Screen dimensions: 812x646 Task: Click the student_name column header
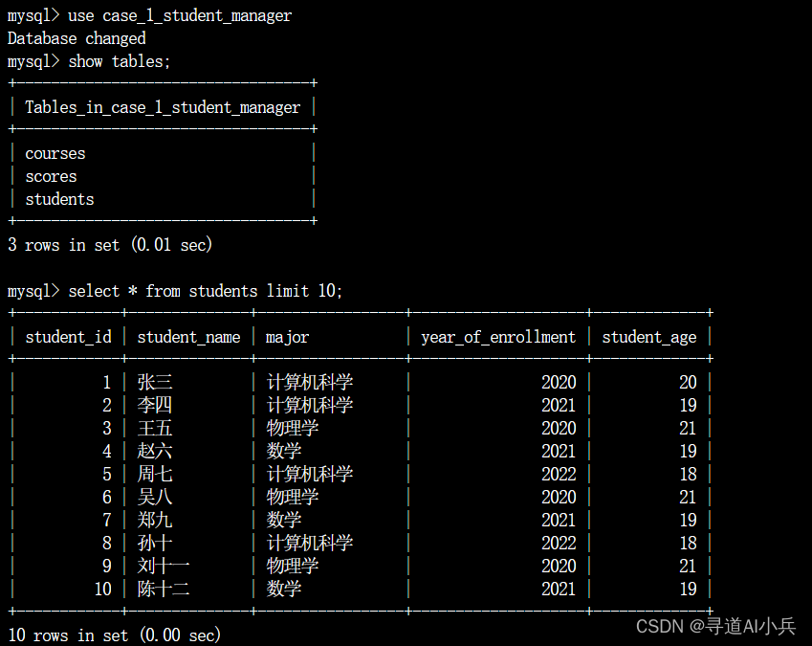(x=188, y=337)
